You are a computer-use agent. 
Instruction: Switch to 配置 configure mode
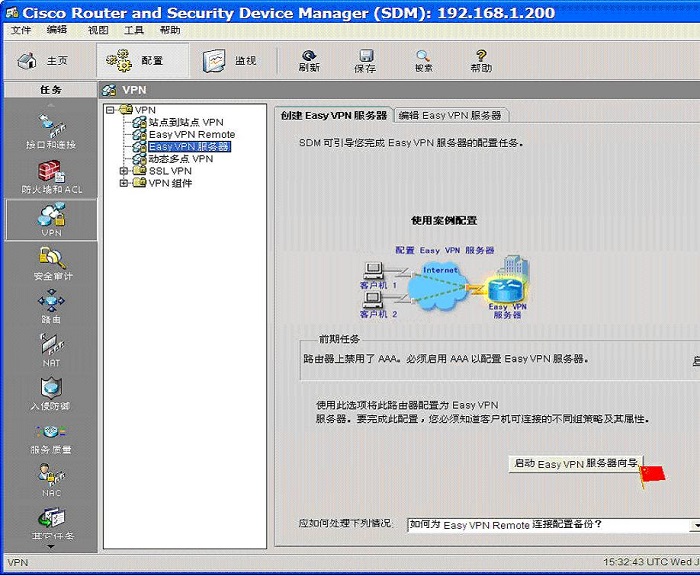point(142,60)
